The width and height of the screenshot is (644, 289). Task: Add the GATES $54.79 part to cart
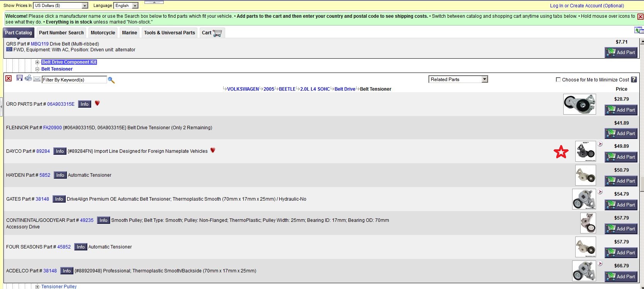pyautogui.click(x=621, y=205)
